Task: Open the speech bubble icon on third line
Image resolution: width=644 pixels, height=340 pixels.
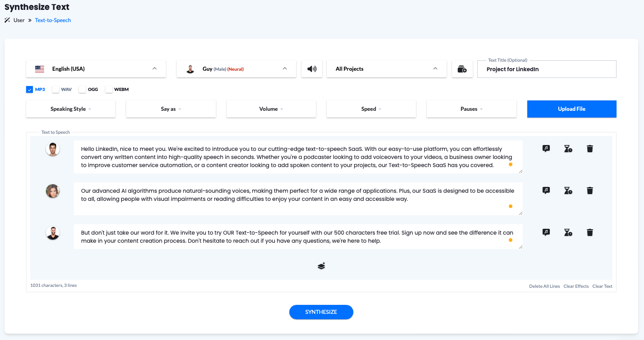Action: click(x=545, y=232)
